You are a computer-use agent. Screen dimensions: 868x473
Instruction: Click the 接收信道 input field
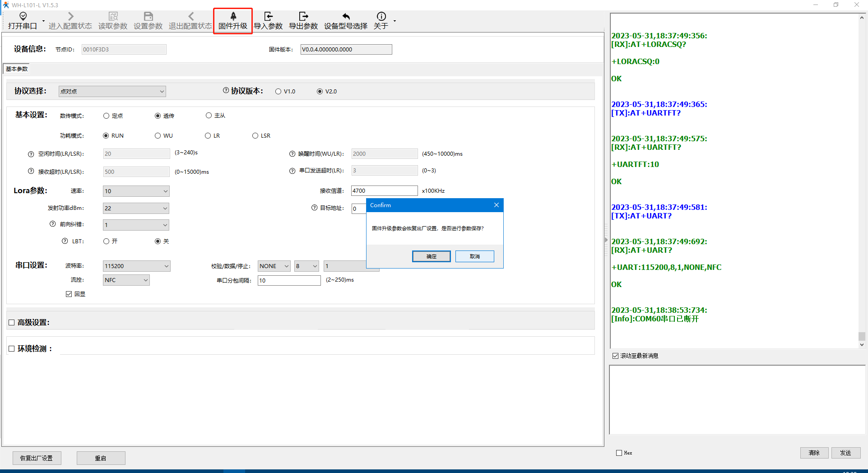click(x=384, y=191)
